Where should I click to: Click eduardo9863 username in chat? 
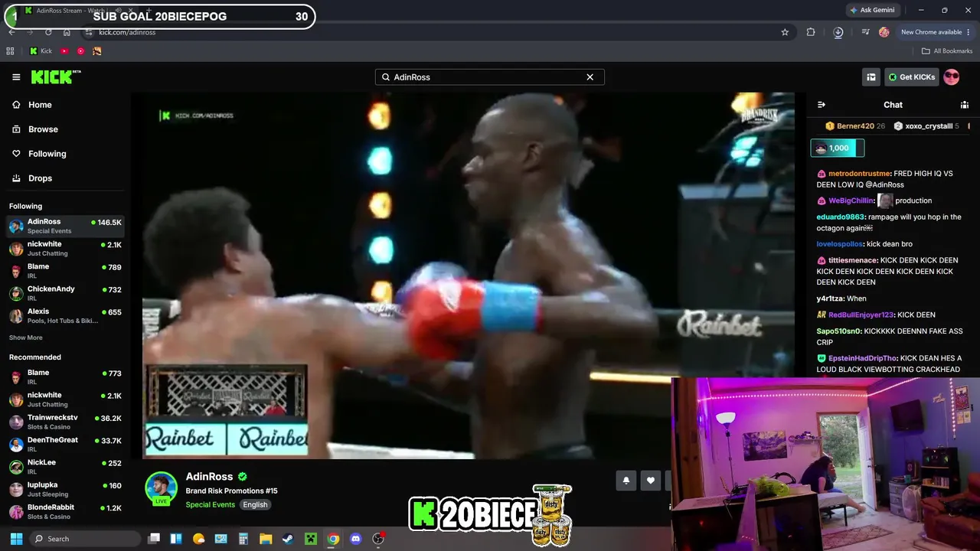(841, 217)
